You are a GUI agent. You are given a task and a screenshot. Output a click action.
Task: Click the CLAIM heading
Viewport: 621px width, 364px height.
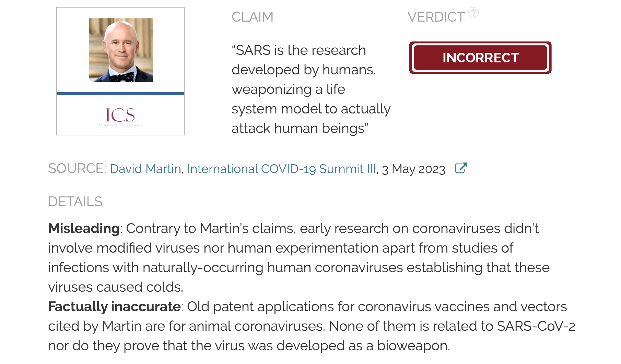coord(253,17)
